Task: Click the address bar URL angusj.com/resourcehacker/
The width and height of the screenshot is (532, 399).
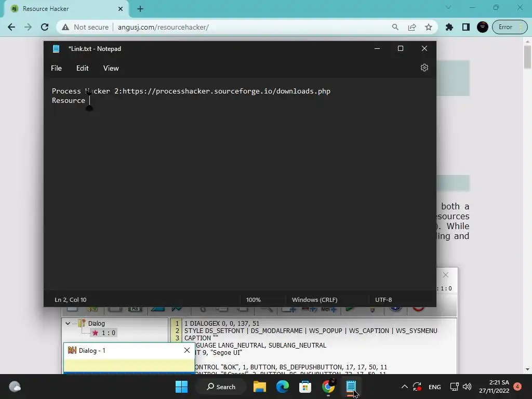Action: [163, 27]
